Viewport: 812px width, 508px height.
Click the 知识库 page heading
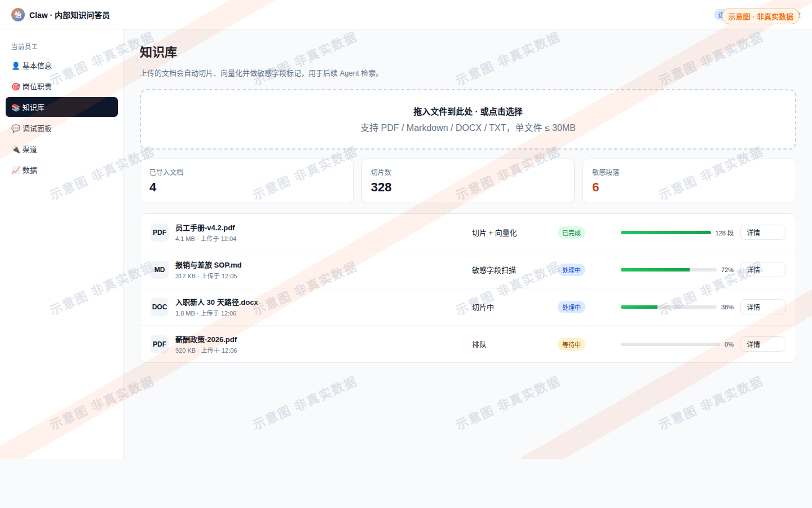[x=158, y=52]
